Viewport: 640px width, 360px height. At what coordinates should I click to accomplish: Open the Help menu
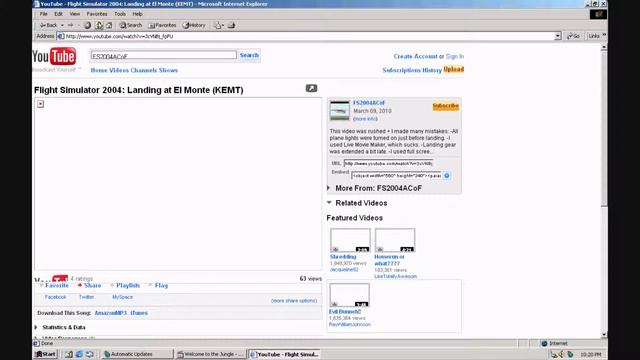(138, 14)
